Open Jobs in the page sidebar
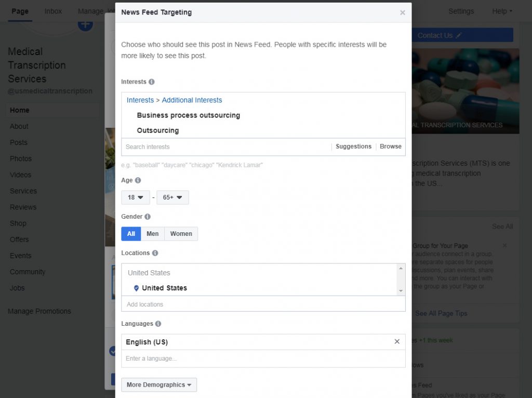 [17, 288]
